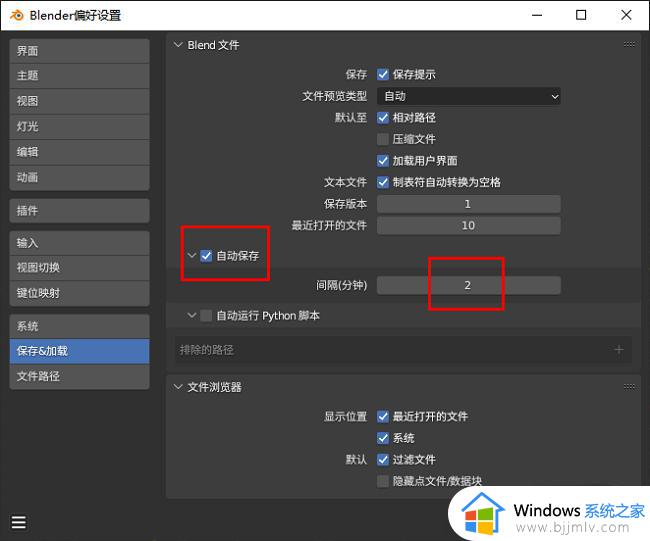Screen dimensions: 650x541
Task: Disable 自动保存 checkbox
Action: click(x=206, y=256)
